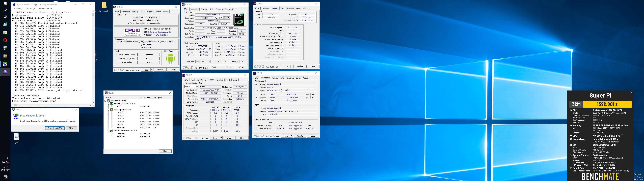Open Tools dropdown arrow in CPU-Z CPU window

click(220, 67)
